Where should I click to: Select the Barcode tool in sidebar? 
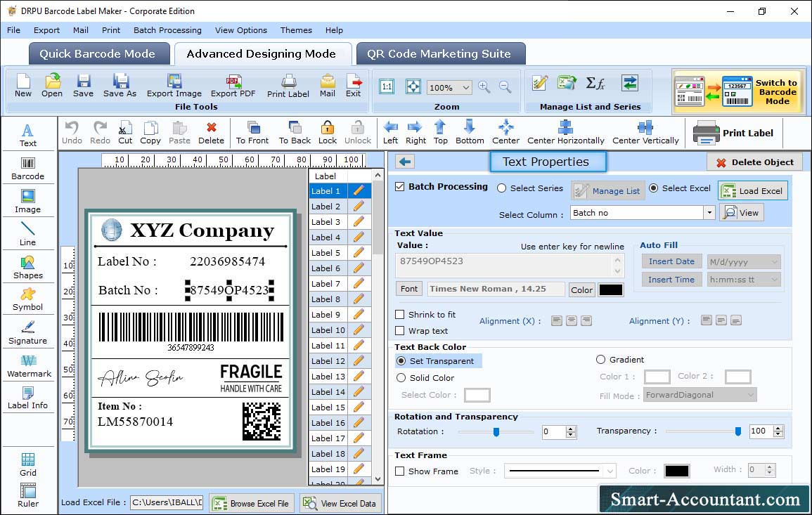(x=28, y=169)
